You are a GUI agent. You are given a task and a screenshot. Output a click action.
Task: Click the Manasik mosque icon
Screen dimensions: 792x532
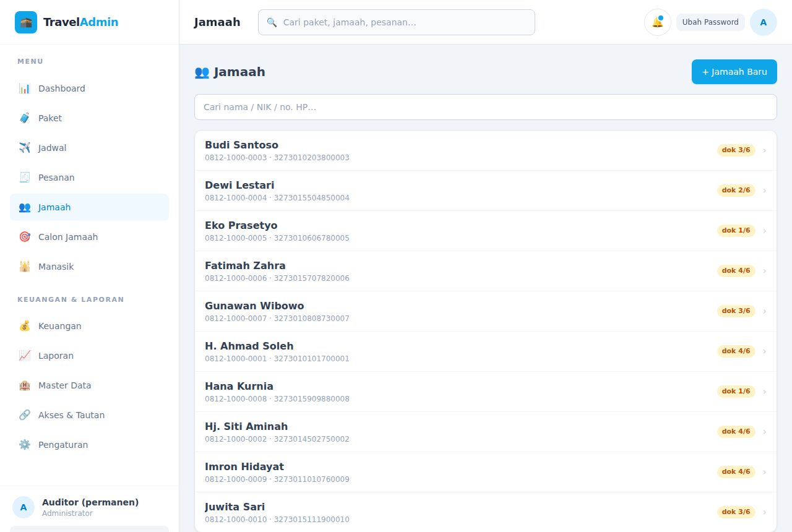pos(25,267)
